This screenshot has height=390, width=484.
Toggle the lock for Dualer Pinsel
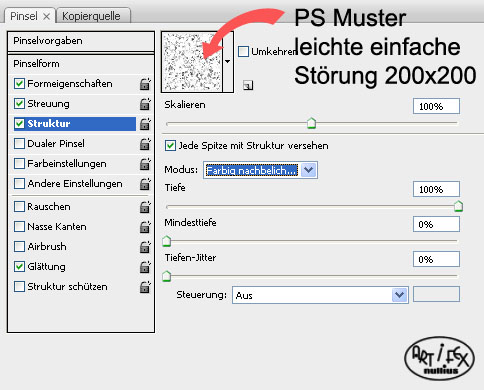[x=145, y=144]
